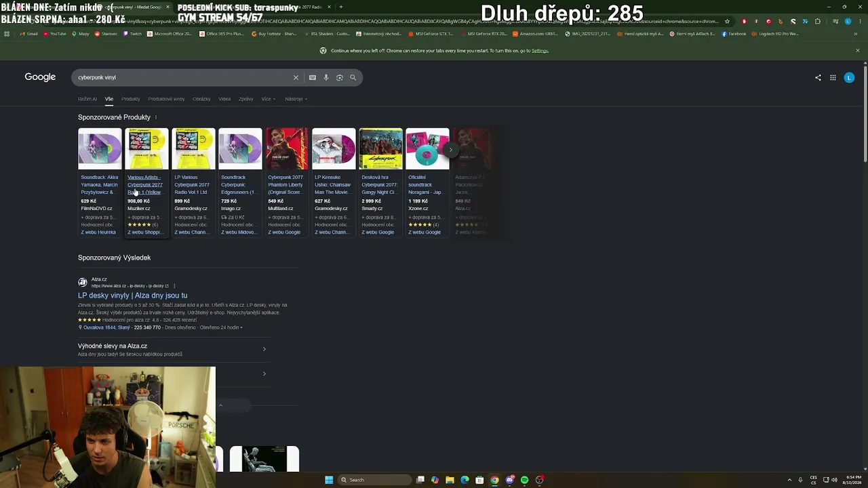The width and height of the screenshot is (868, 488).
Task: Open the Gmail bookmark
Action: [x=28, y=34]
